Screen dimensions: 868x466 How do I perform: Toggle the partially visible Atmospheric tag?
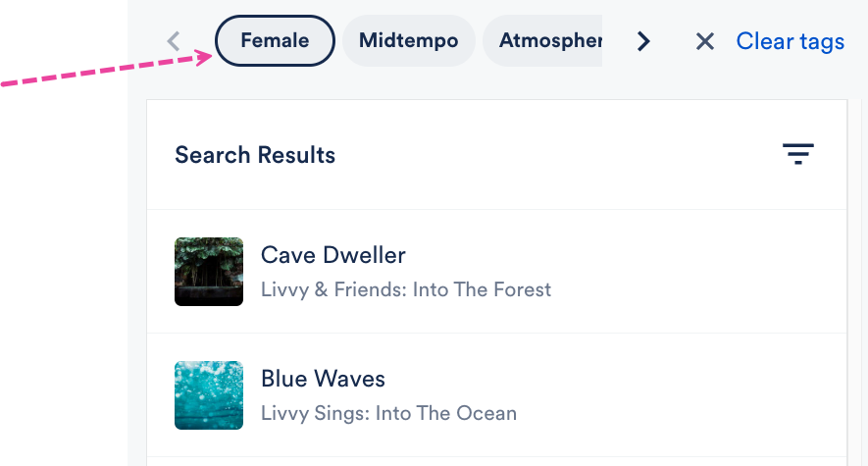[x=542, y=41]
